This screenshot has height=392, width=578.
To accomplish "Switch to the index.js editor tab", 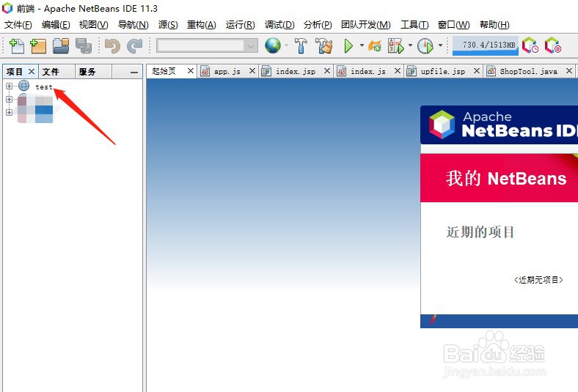I will 368,71.
